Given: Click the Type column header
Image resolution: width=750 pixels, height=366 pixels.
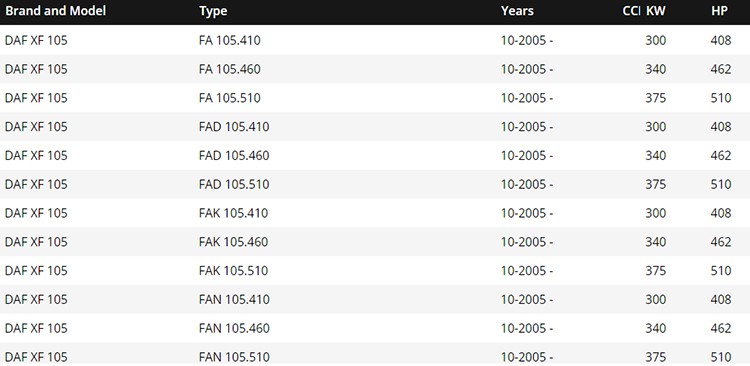Looking at the screenshot, I should (213, 11).
